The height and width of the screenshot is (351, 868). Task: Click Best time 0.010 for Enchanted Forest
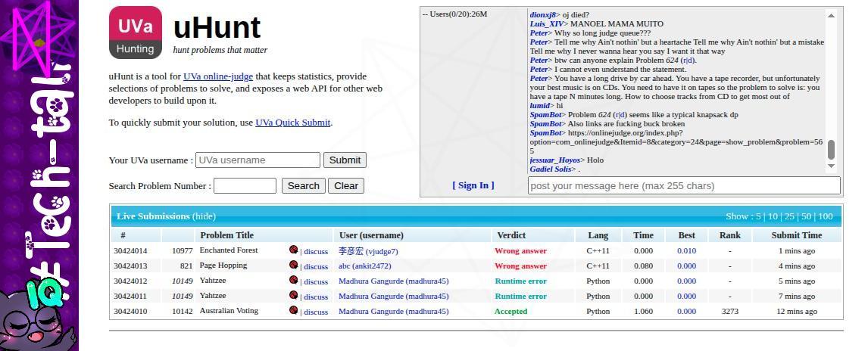686,251
